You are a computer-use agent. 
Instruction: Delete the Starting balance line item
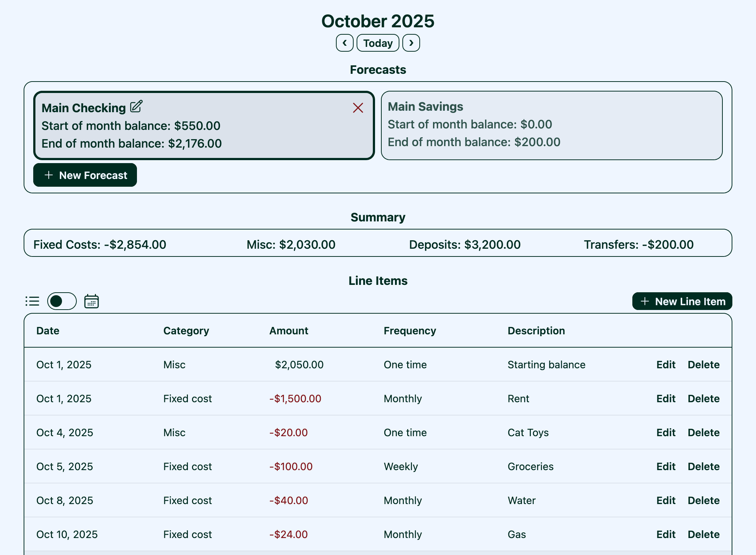703,365
